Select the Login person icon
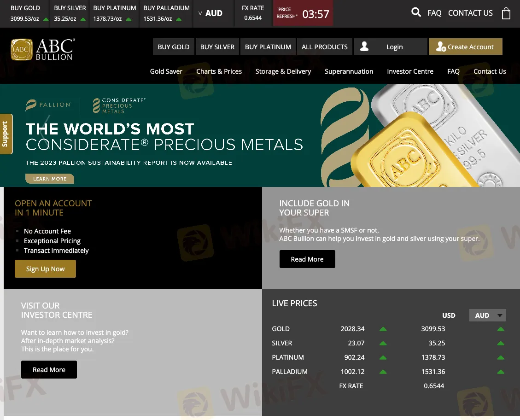The height and width of the screenshot is (420, 520). [364, 47]
